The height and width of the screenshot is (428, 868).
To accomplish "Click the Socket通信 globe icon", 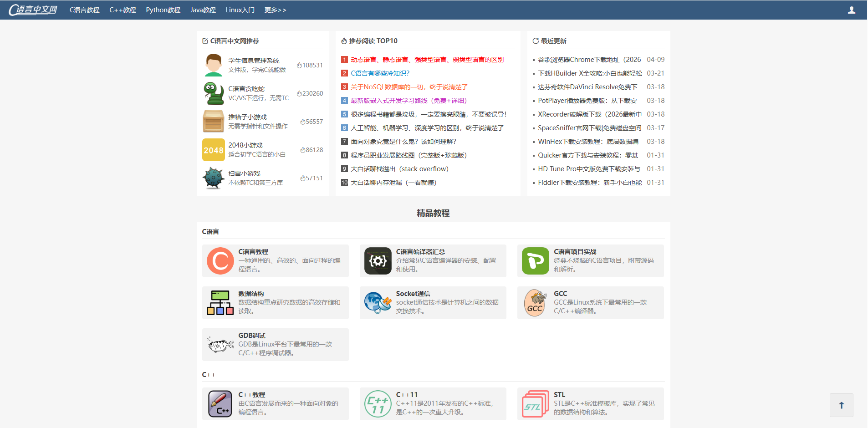I will (x=378, y=303).
